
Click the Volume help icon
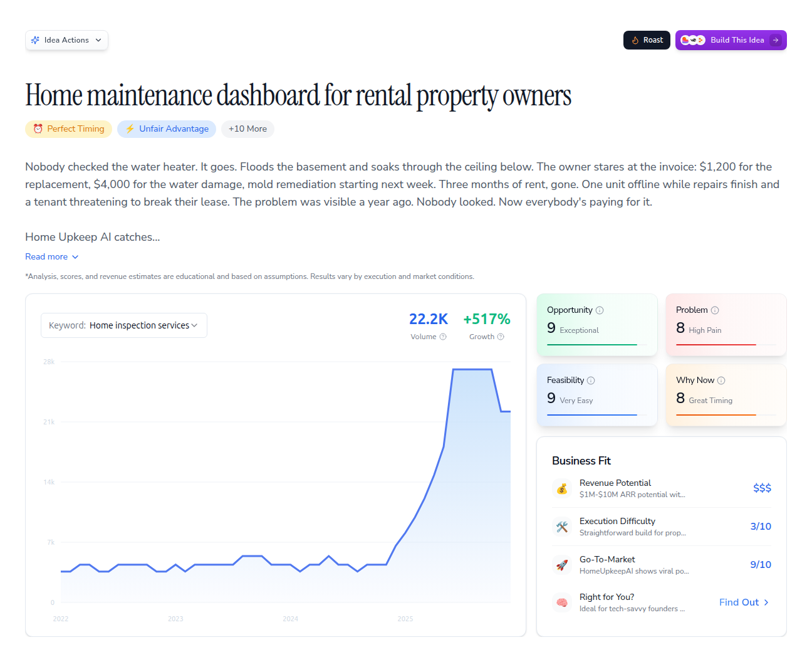coord(443,337)
